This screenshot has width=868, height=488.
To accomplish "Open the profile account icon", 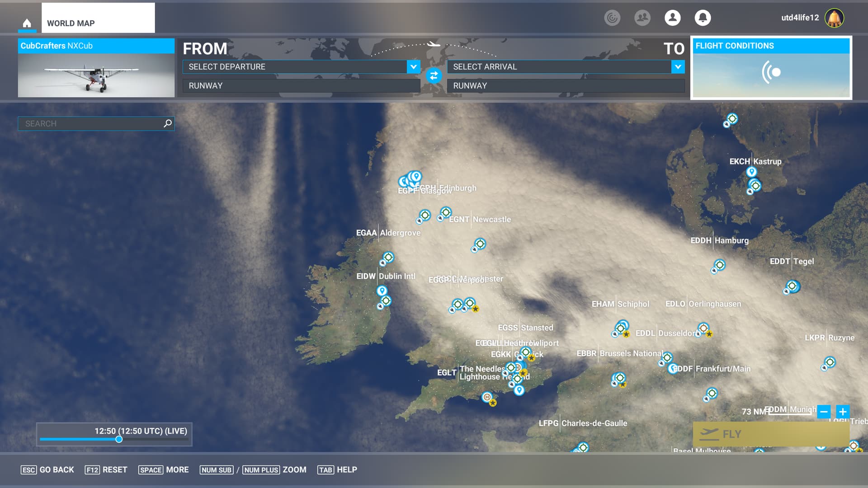I will pyautogui.click(x=672, y=18).
